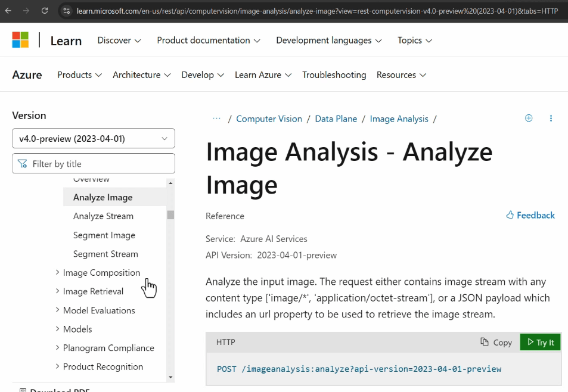This screenshot has height=392, width=568.
Task: Click the Try It button
Action: pos(540,342)
